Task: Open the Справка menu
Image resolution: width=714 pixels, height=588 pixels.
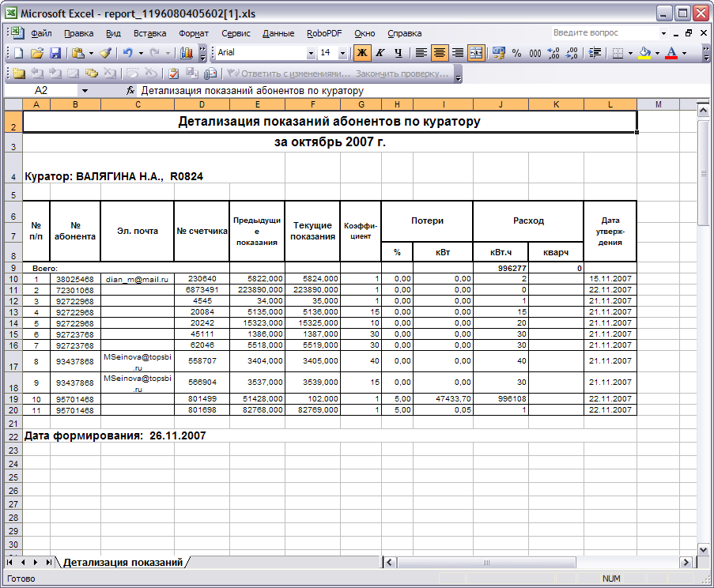Action: pyautogui.click(x=404, y=33)
